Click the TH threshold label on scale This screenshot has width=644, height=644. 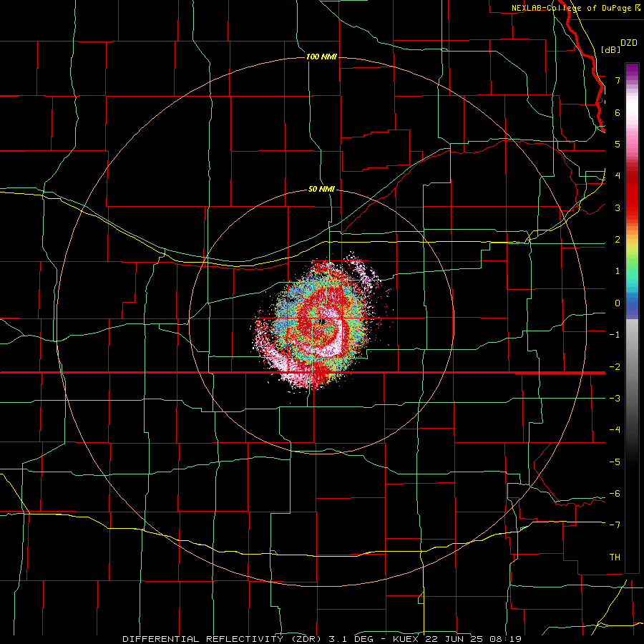(x=615, y=557)
